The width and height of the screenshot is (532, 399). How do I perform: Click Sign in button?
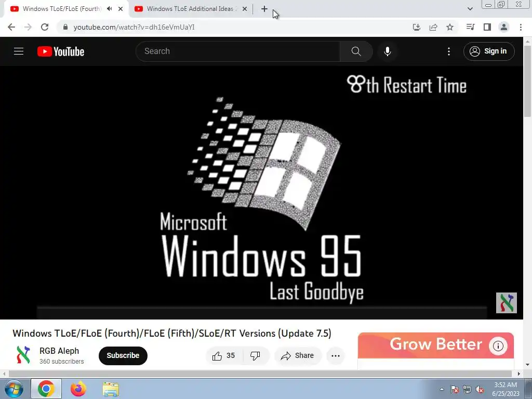(x=489, y=51)
